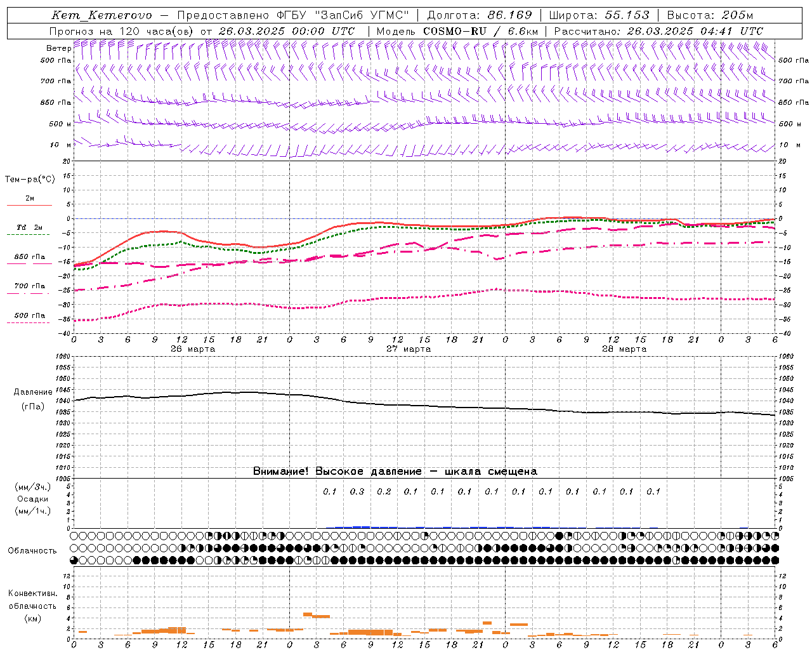Click '850 гПа' in the temperature legend
The width and height of the screenshot is (812, 650).
coord(30,257)
